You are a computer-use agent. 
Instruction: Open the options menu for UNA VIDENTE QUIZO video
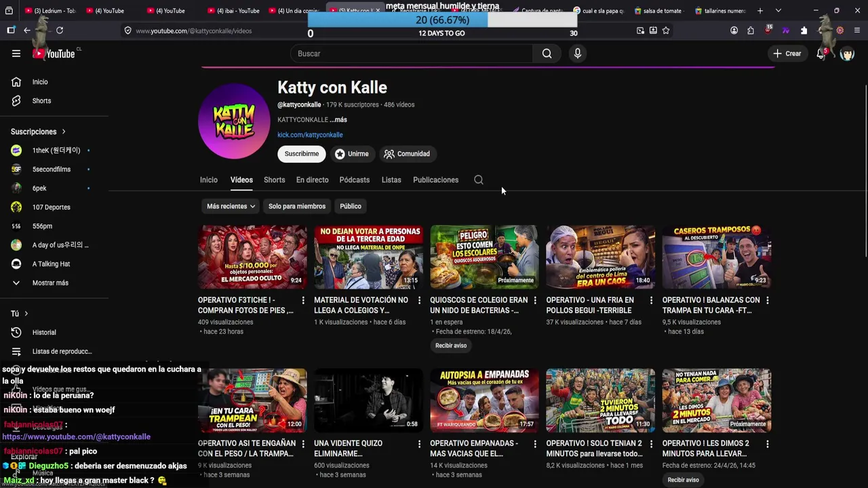tap(419, 444)
